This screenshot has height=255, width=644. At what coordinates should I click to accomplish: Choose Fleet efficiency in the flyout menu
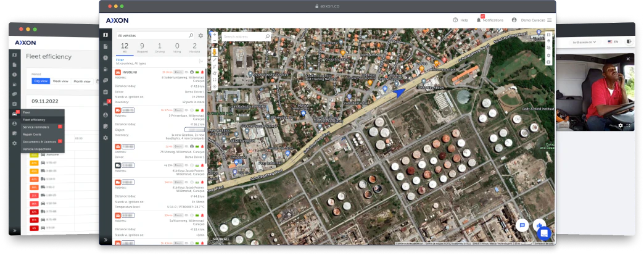click(x=43, y=120)
